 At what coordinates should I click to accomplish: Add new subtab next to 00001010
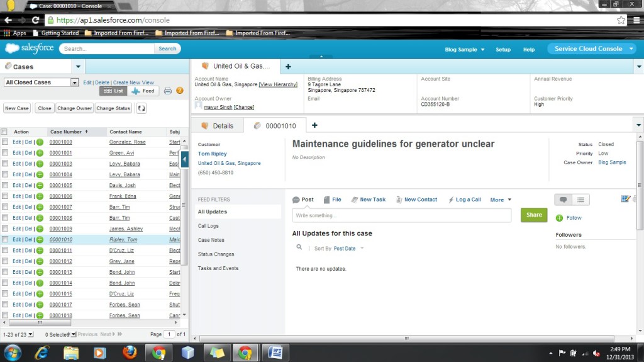314,125
